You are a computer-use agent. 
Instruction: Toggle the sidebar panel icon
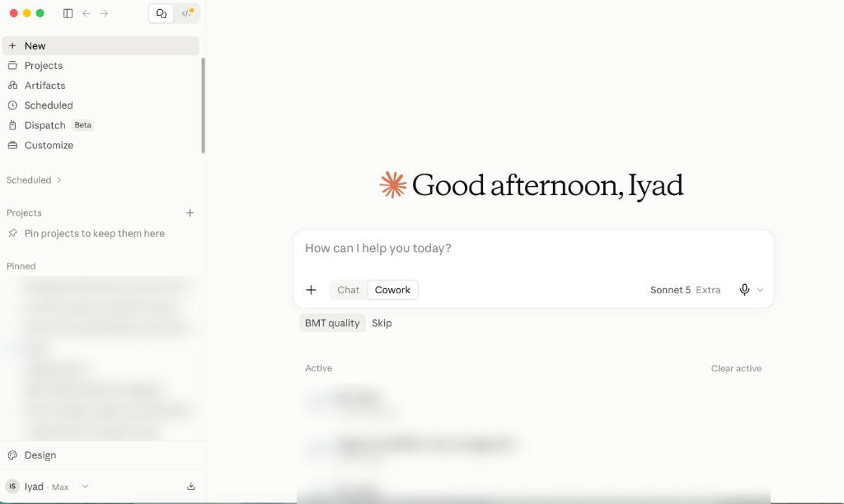click(x=68, y=13)
